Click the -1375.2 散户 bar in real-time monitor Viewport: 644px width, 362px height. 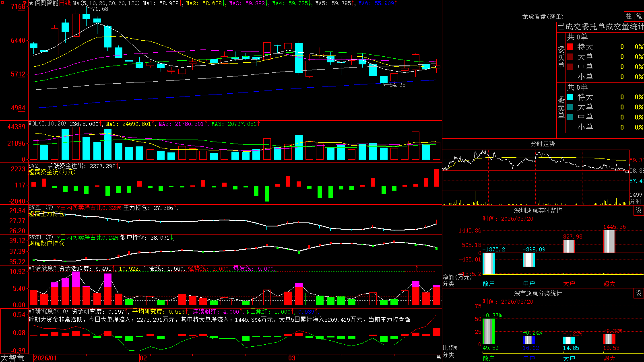point(489,263)
